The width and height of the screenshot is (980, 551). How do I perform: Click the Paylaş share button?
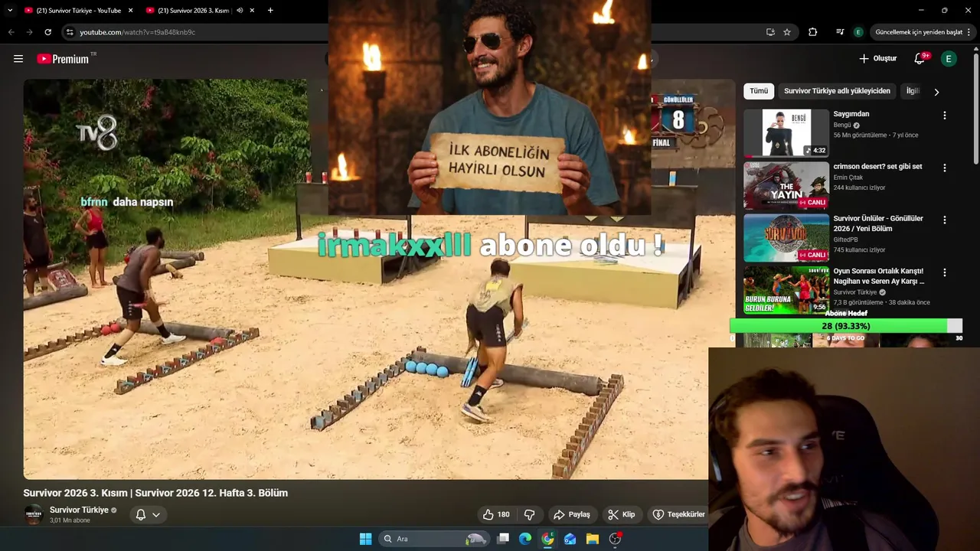point(572,514)
